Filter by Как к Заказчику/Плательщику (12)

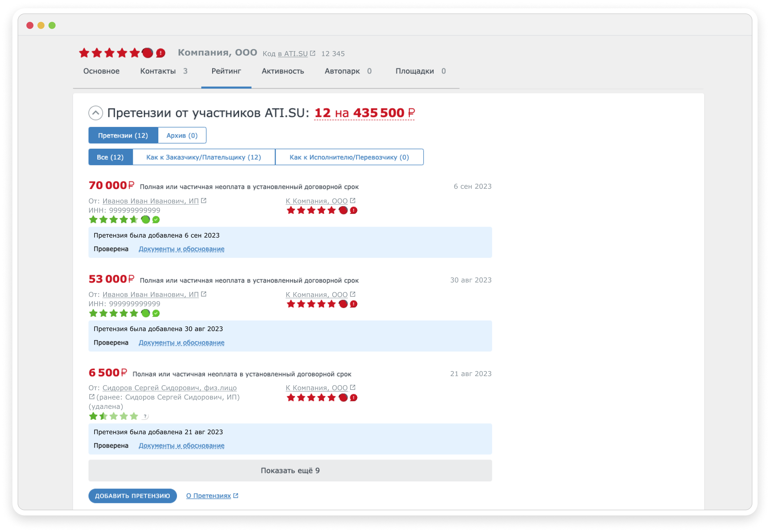point(204,157)
